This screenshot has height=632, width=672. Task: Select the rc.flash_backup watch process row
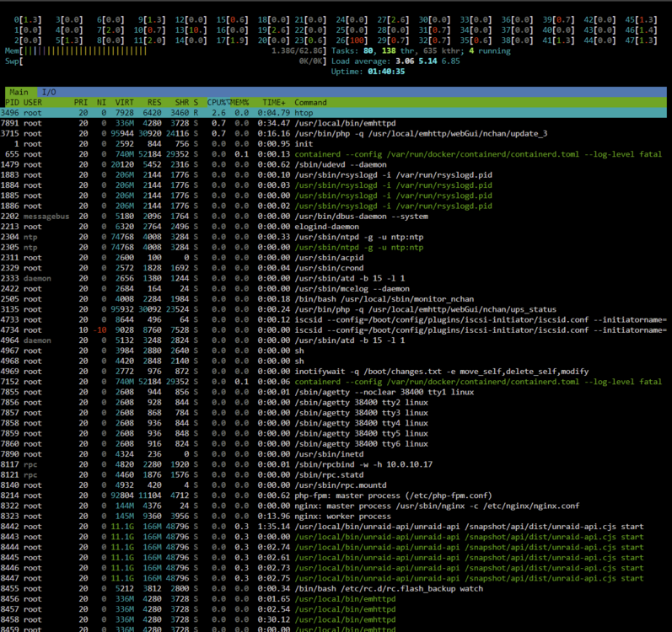pyautogui.click(x=333, y=588)
